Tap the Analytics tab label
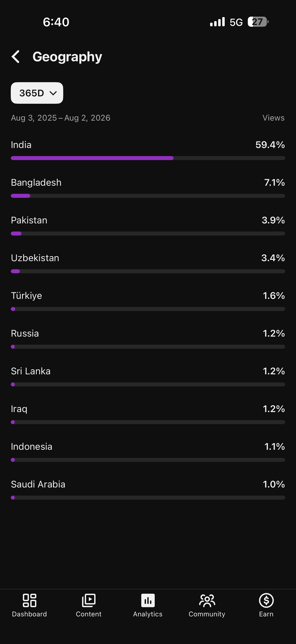 pyautogui.click(x=148, y=614)
